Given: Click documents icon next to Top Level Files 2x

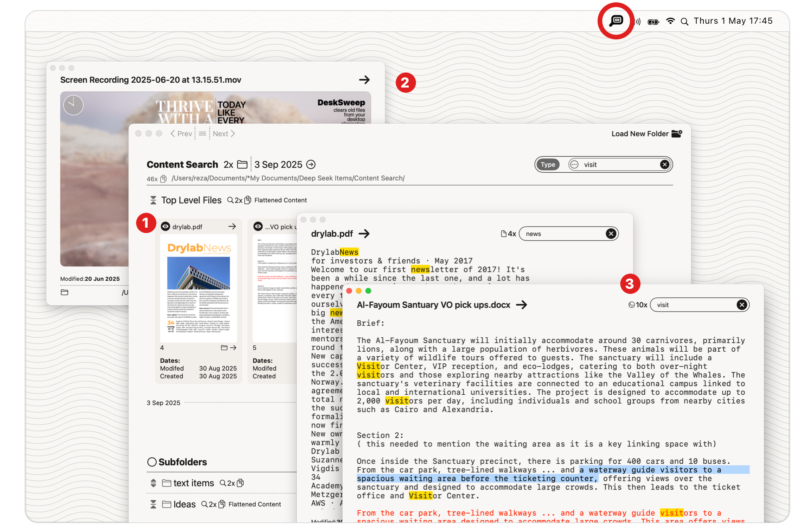Looking at the screenshot, I should pos(248,200).
